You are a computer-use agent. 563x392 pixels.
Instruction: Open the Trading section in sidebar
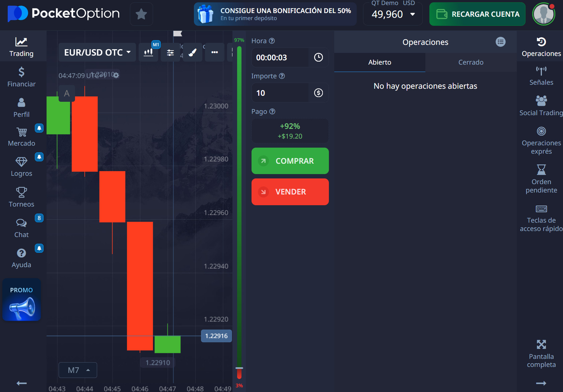coord(21,47)
